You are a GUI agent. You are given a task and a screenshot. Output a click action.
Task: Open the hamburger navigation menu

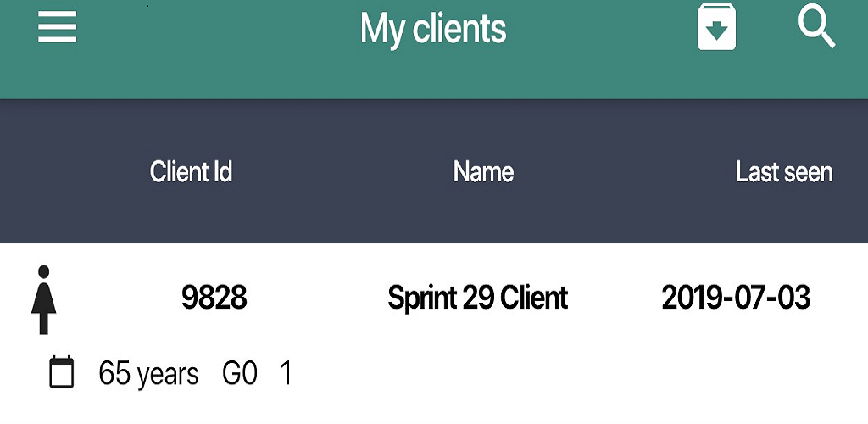click(57, 26)
